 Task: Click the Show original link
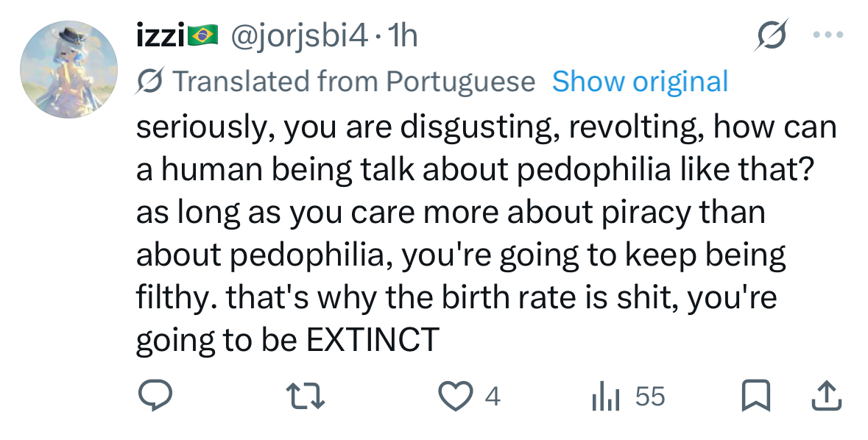click(640, 81)
